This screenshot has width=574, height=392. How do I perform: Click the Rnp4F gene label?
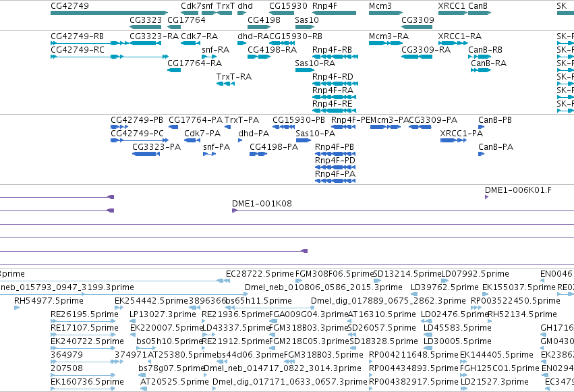pyautogui.click(x=324, y=6)
